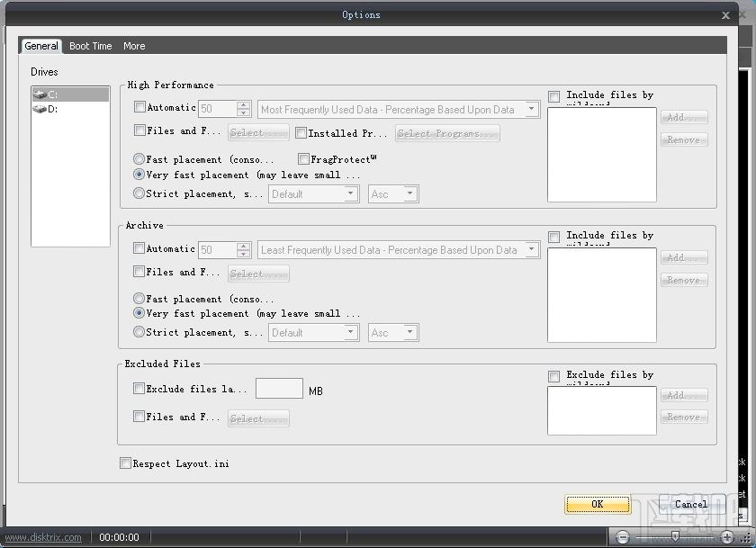Click Exclude wildcard Add button
Image resolution: width=756 pixels, height=548 pixels.
click(x=684, y=395)
